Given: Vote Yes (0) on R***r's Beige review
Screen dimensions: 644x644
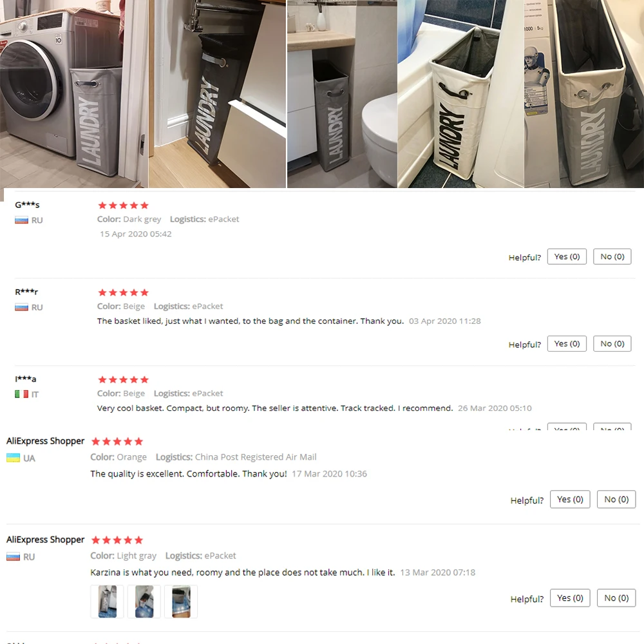Looking at the screenshot, I should pos(567,344).
